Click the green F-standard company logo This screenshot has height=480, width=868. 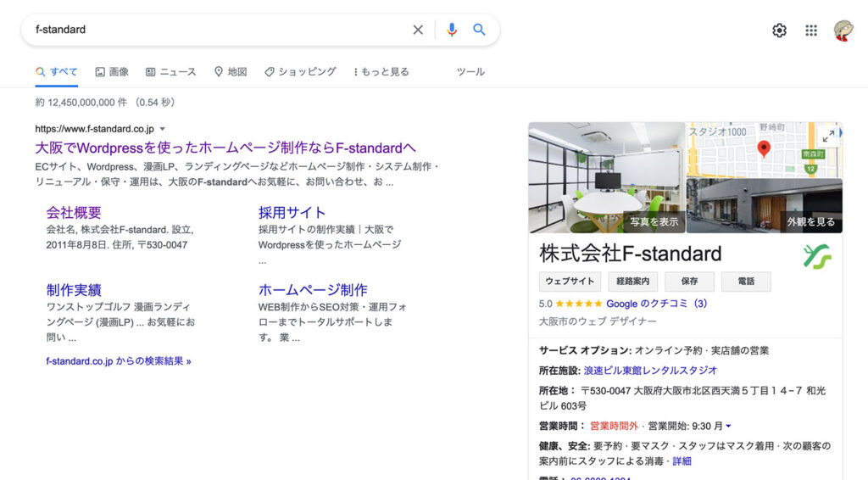pos(817,256)
